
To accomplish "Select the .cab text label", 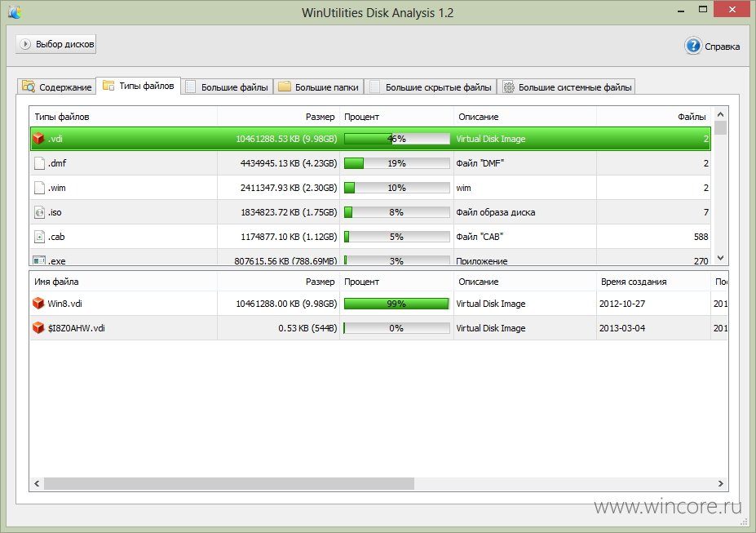I will [x=56, y=237].
